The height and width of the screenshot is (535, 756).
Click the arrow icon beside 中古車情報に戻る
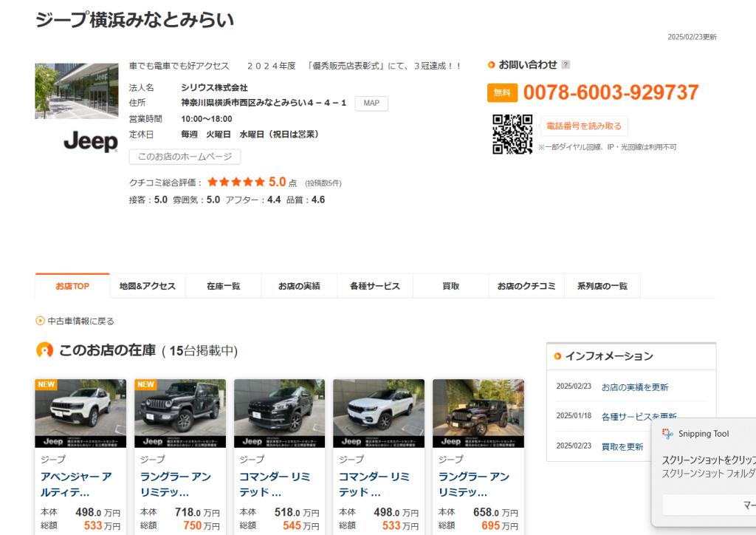click(40, 321)
